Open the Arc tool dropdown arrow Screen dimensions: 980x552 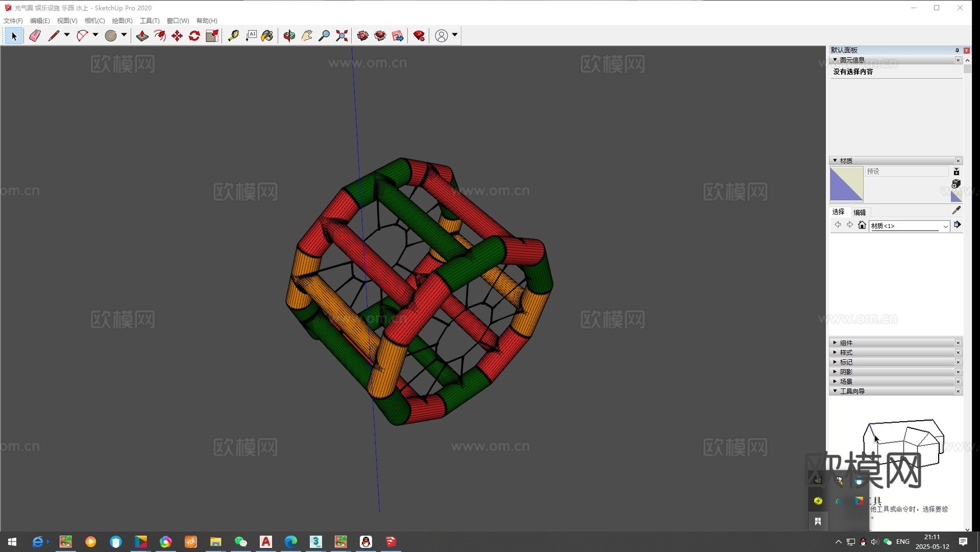[x=95, y=35]
